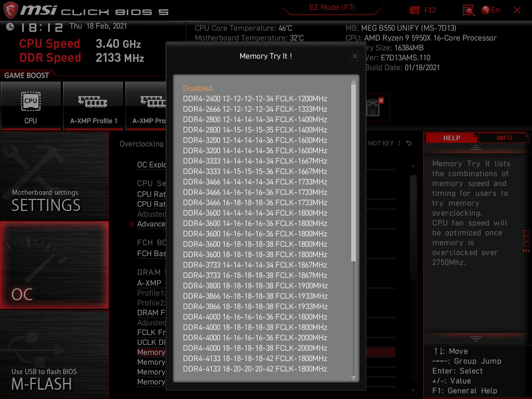The height and width of the screenshot is (399, 532).
Task: Click the clock icon beside the time
Action: [10, 27]
